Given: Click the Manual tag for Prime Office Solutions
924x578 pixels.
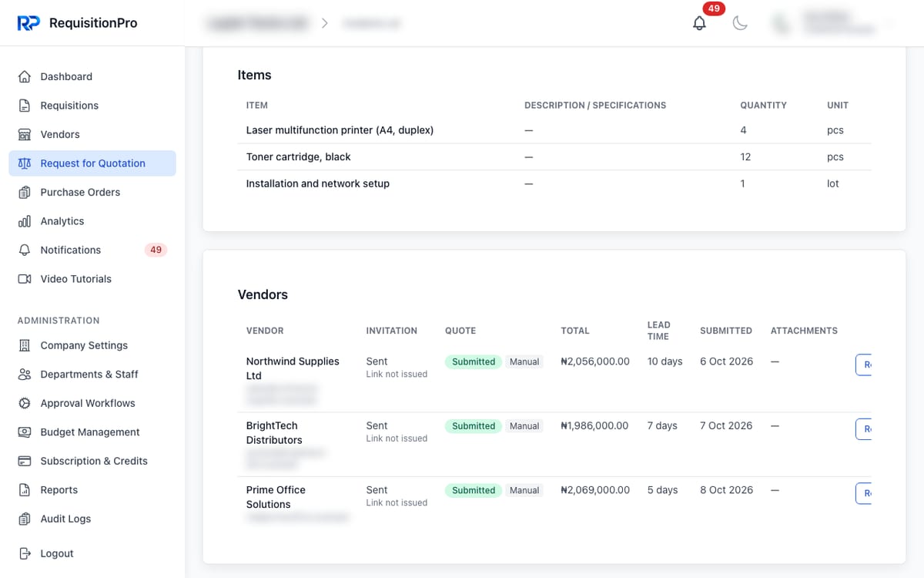Looking at the screenshot, I should 524,490.
